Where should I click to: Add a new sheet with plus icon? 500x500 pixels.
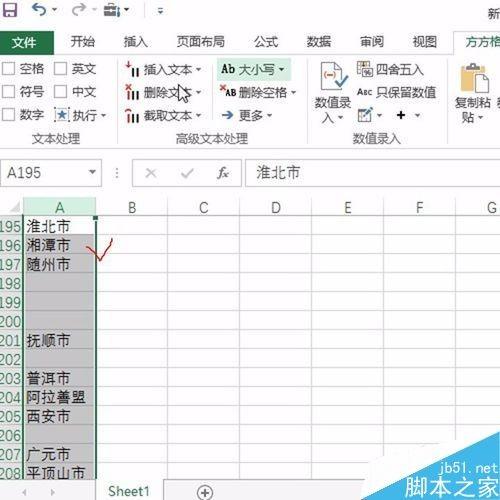point(205,492)
